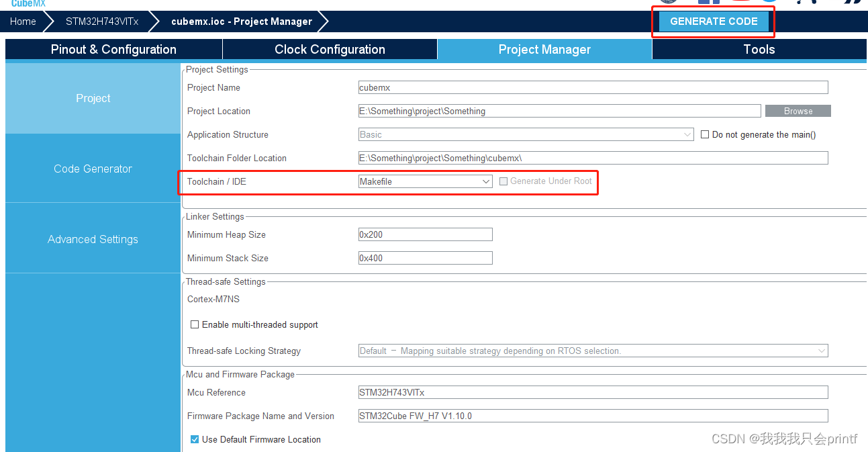This screenshot has width=868, height=452.
Task: Edit Minimum Heap Size field
Action: [x=425, y=234]
